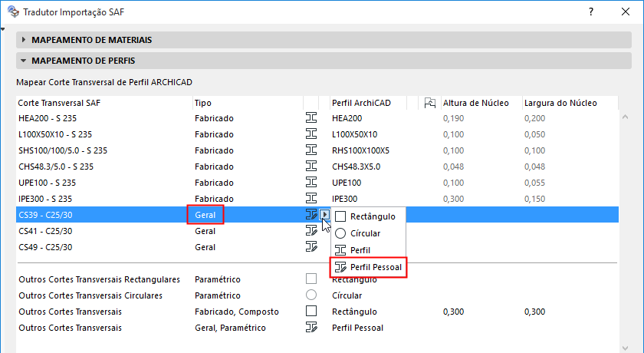
Task: Click the profile icon in L100X50X10 row
Action: pos(311,134)
